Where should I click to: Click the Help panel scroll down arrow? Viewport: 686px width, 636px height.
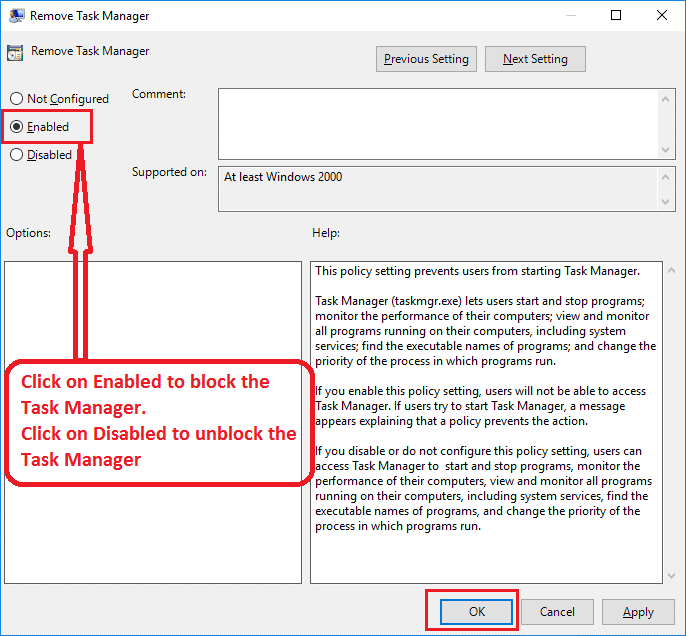tap(672, 576)
